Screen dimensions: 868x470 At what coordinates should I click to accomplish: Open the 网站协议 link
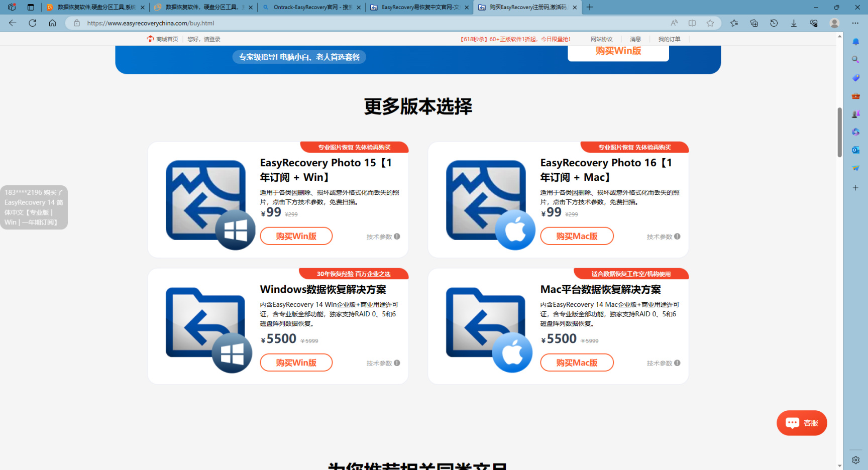(602, 39)
